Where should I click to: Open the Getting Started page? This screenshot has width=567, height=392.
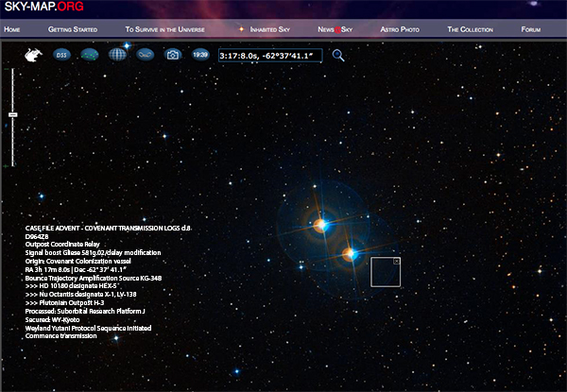(73, 30)
